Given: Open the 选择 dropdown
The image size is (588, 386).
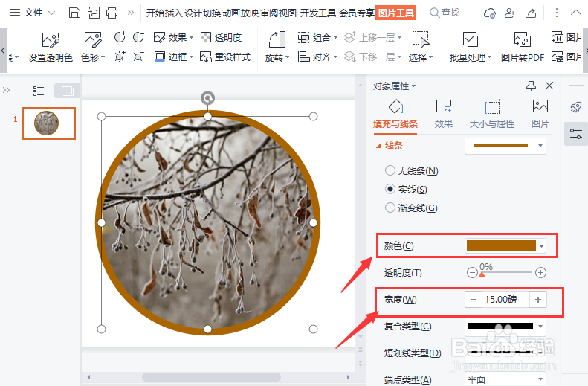Looking at the screenshot, I should tap(421, 48).
